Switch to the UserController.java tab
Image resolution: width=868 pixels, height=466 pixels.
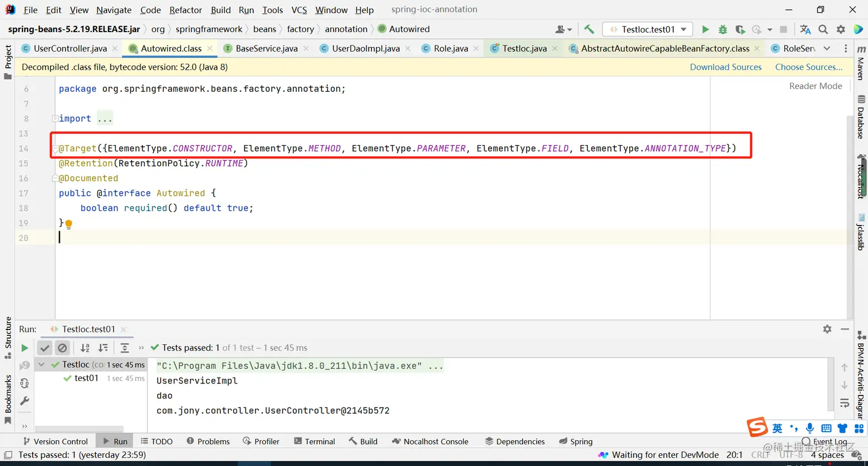70,49
